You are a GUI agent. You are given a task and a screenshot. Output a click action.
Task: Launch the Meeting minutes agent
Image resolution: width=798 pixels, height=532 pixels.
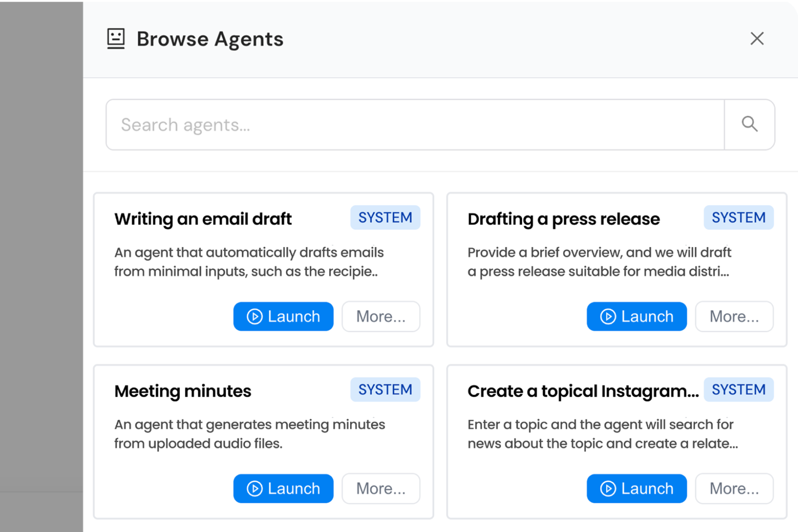point(283,488)
